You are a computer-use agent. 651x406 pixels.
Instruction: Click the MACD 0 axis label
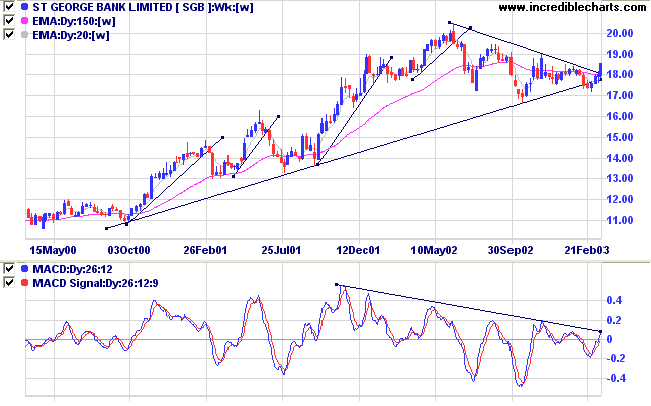(609, 339)
